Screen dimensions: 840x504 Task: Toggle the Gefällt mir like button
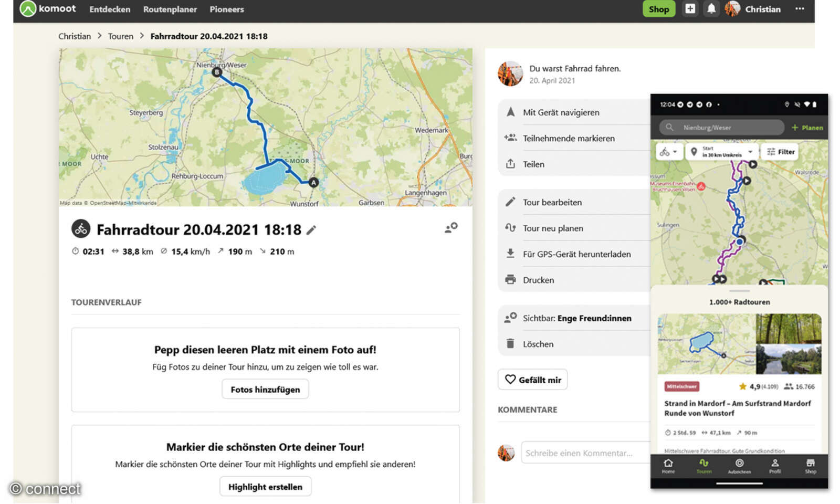[x=532, y=380]
